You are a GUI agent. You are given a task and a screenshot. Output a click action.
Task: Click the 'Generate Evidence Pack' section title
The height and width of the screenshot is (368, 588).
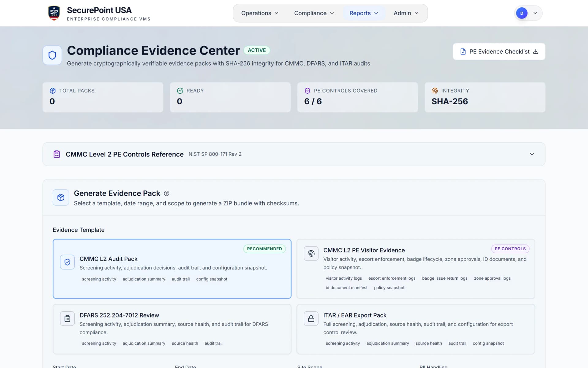(x=117, y=193)
